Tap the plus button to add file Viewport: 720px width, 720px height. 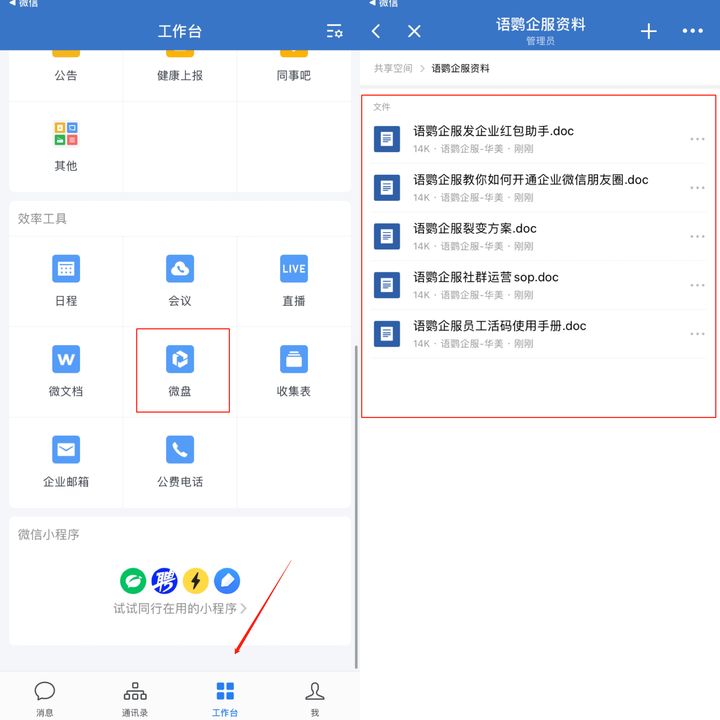(648, 31)
